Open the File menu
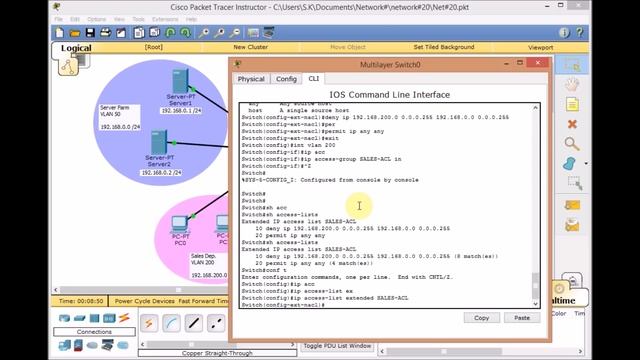640x360 pixels. click(x=58, y=19)
